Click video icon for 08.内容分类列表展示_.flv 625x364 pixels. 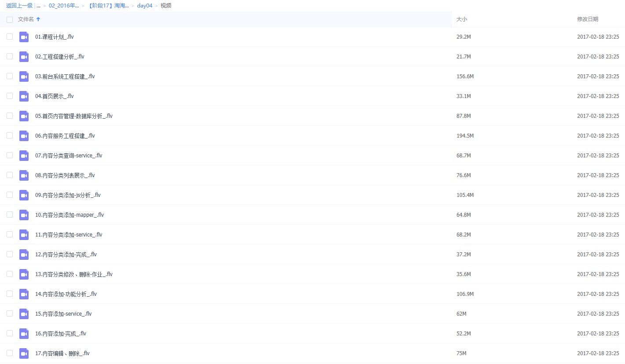click(x=24, y=175)
